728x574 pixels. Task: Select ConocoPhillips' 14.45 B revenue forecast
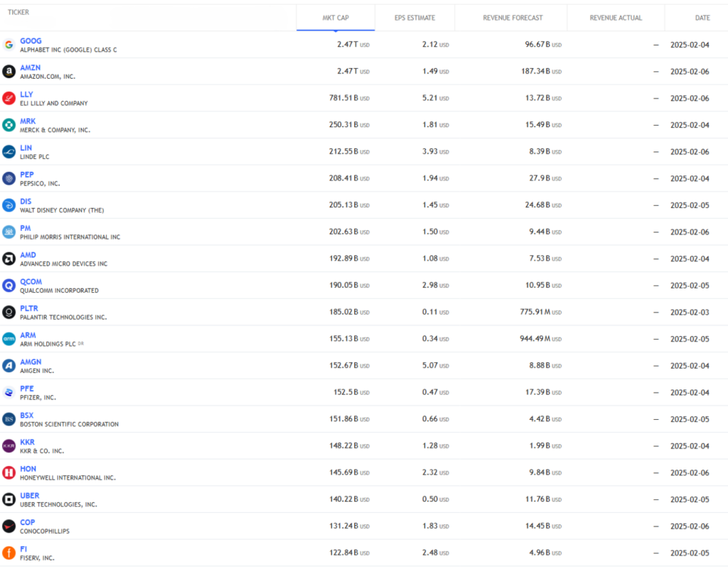[x=544, y=526]
